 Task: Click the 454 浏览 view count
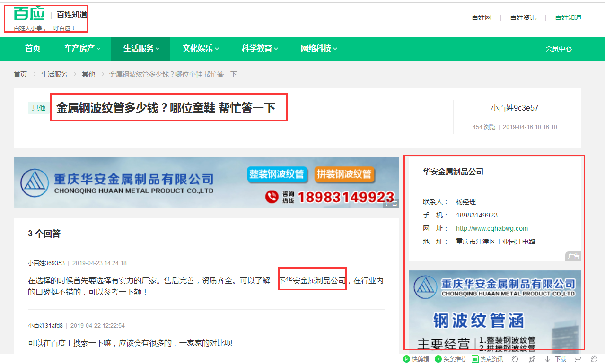[484, 127]
